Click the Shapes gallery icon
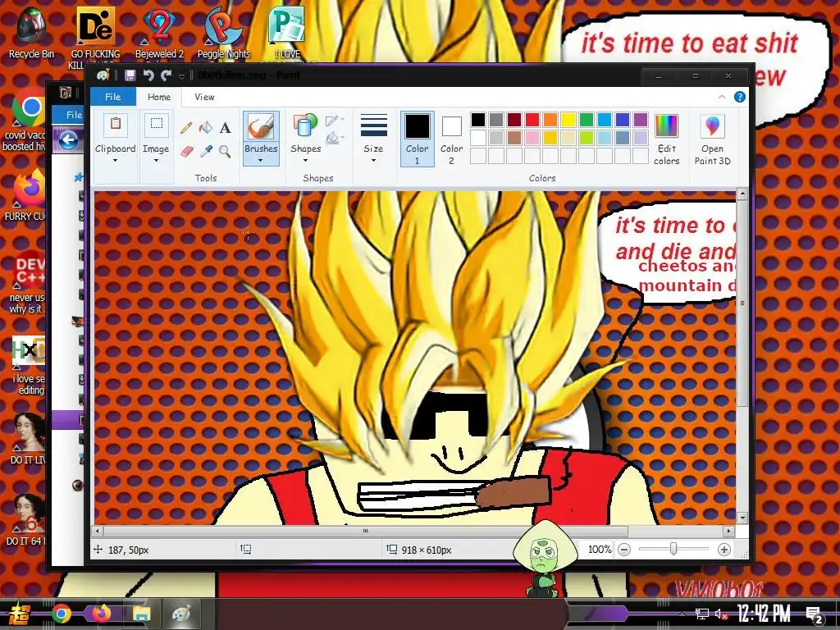The height and width of the screenshot is (630, 840). 305,127
